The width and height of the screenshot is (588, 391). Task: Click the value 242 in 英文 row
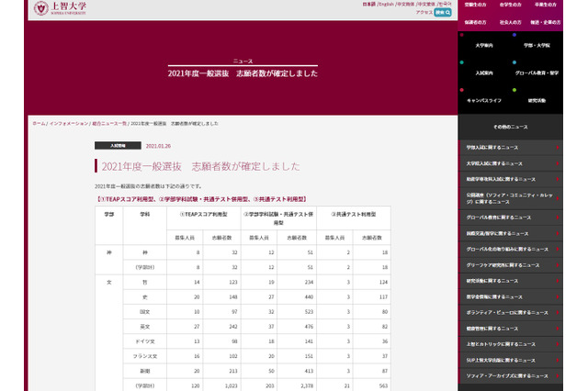click(x=232, y=327)
